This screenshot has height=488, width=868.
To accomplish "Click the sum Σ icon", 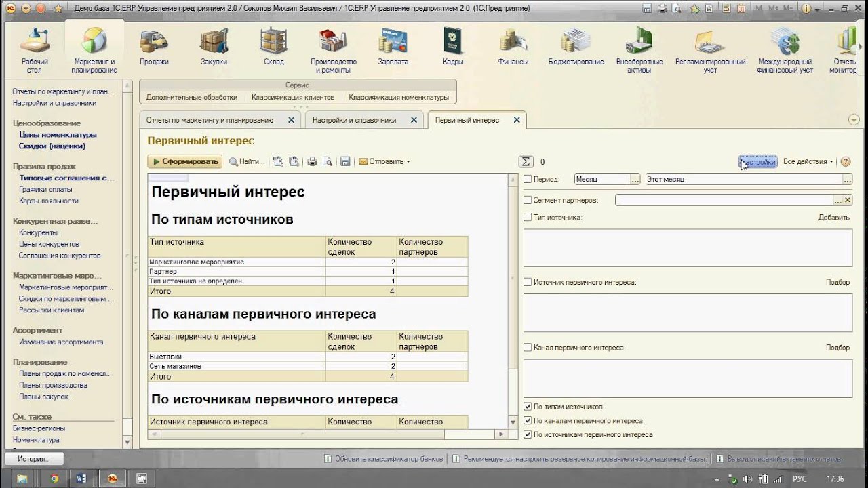I will [x=526, y=161].
